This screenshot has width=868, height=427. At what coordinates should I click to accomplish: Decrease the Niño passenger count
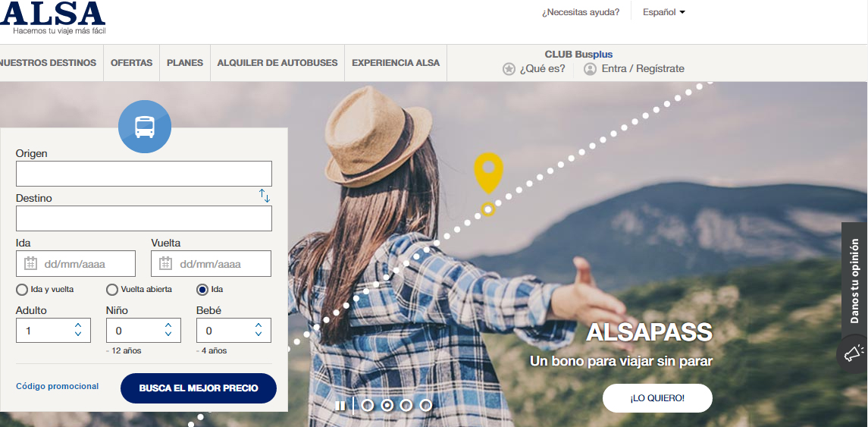click(168, 334)
